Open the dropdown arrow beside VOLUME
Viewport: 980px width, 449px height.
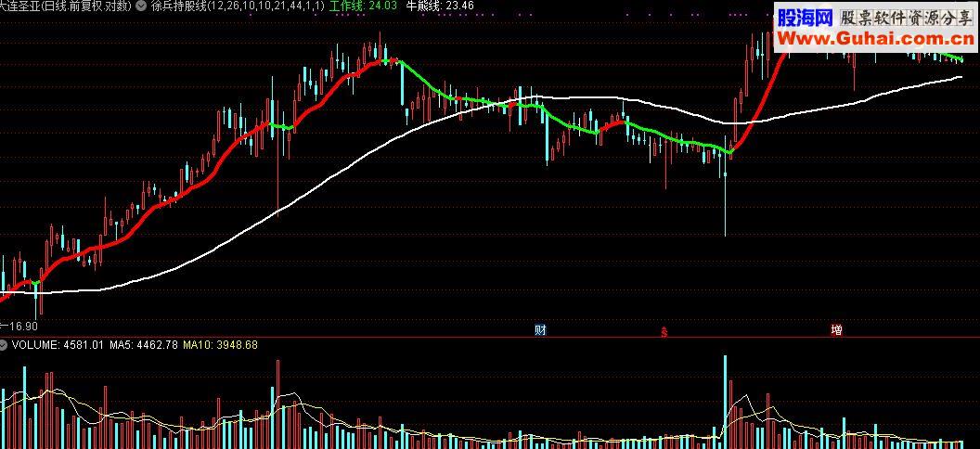click(x=5, y=345)
